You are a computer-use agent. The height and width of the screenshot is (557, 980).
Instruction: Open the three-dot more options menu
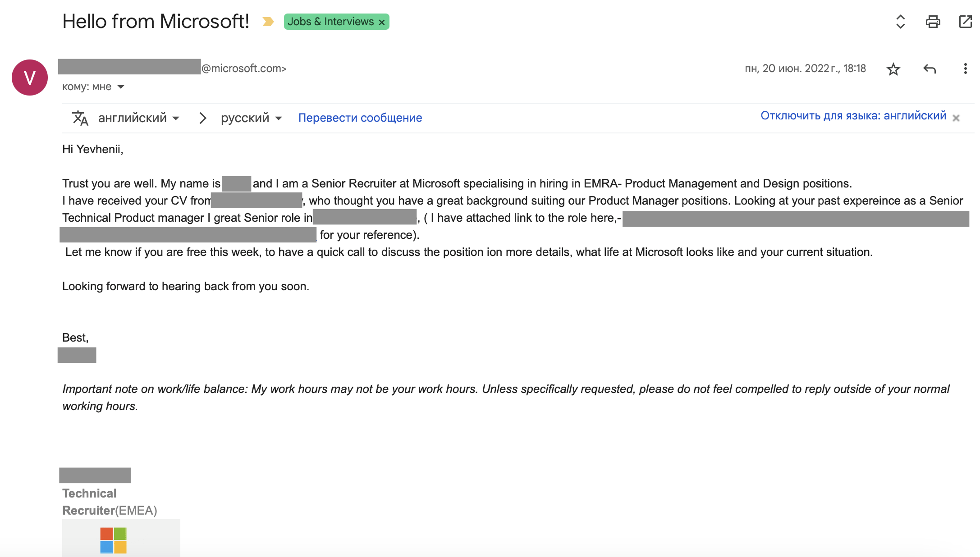[965, 68]
